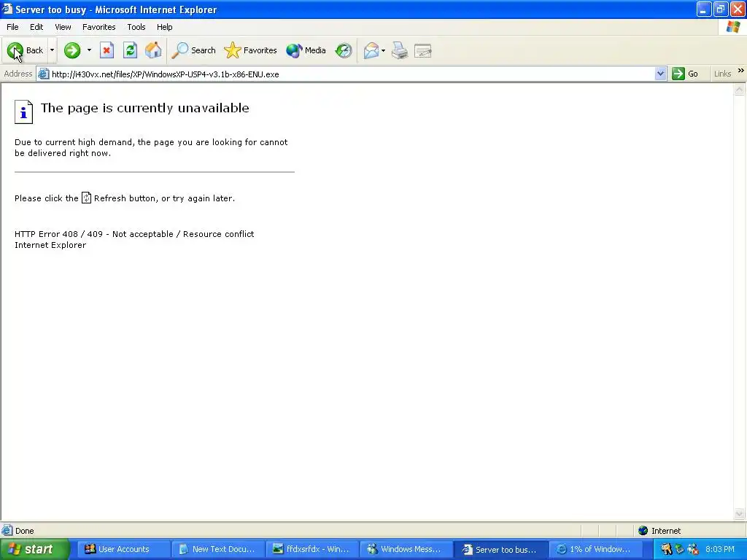Image resolution: width=747 pixels, height=560 pixels.
Task: Click the Go button
Action: click(x=686, y=74)
